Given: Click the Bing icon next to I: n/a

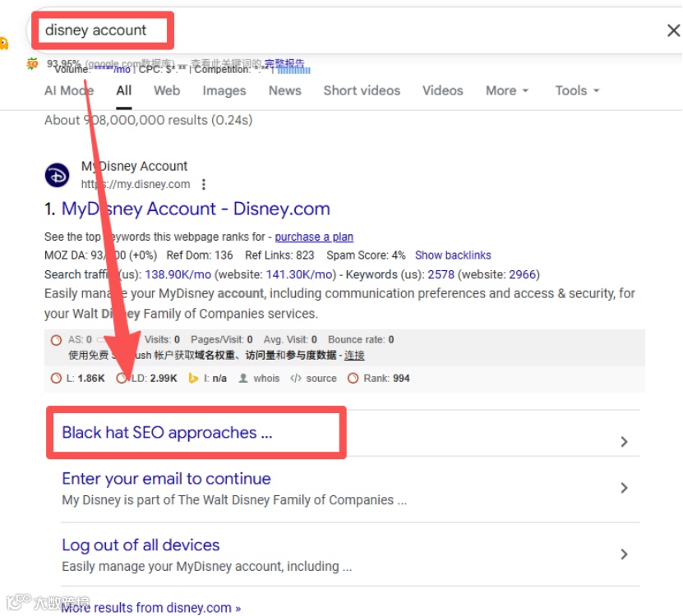Looking at the screenshot, I should pyautogui.click(x=193, y=379).
